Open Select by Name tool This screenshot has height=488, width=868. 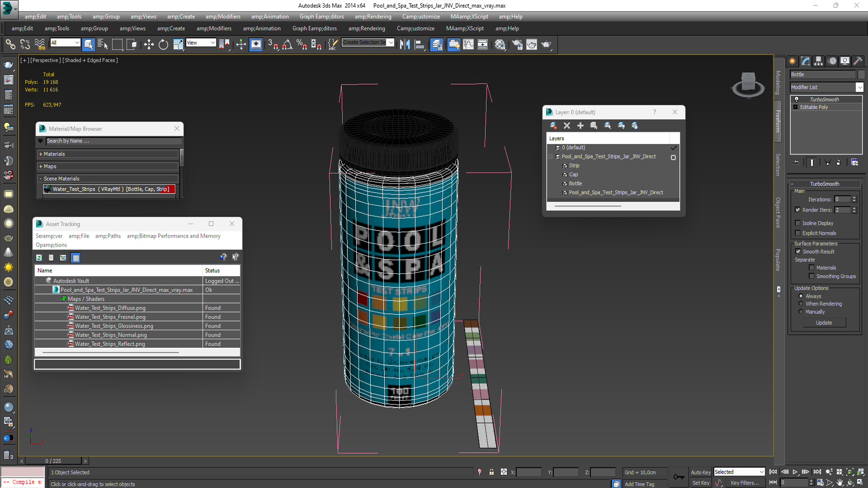103,44
